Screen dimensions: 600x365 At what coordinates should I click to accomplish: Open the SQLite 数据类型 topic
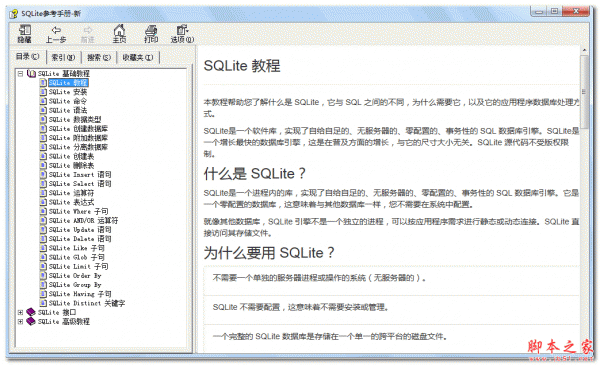[x=75, y=119]
